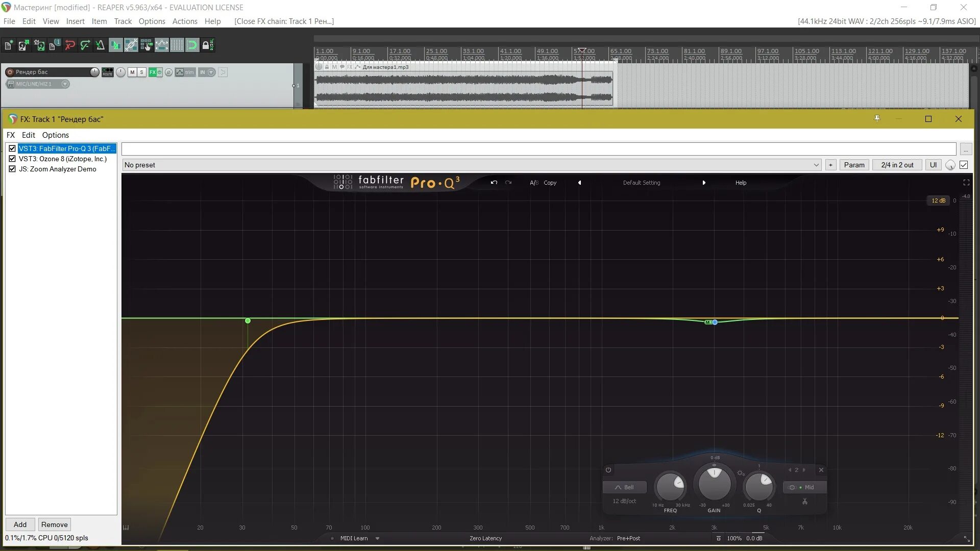Click Pro-Q 3 undo arrow
Image resolution: width=980 pixels, height=551 pixels.
[x=494, y=183]
